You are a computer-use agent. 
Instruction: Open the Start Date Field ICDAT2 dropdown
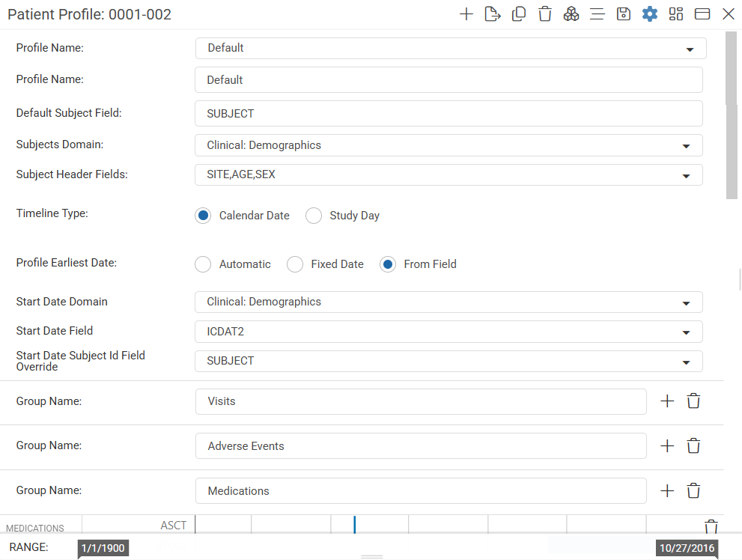point(448,332)
